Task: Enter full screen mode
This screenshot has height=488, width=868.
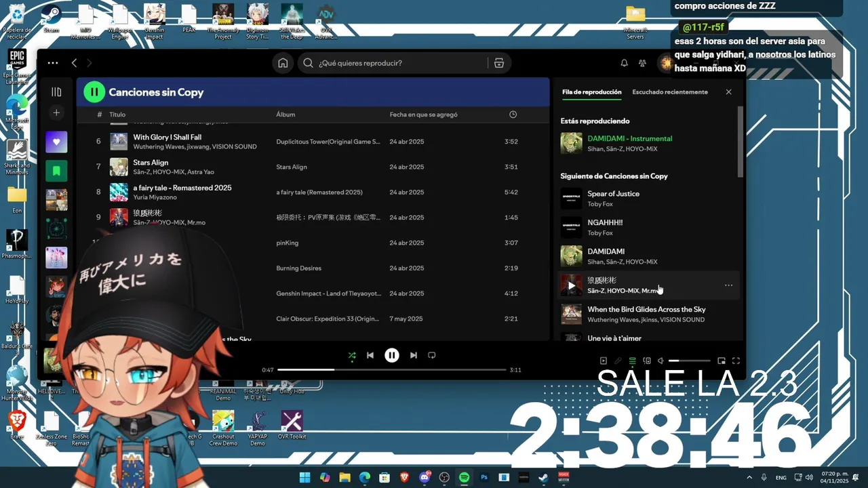Action: click(736, 361)
